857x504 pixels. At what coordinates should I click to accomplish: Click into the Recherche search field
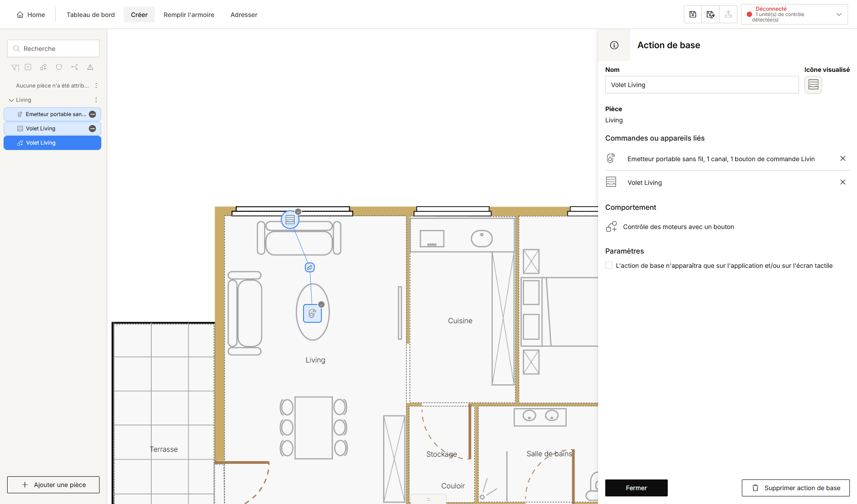tap(53, 49)
